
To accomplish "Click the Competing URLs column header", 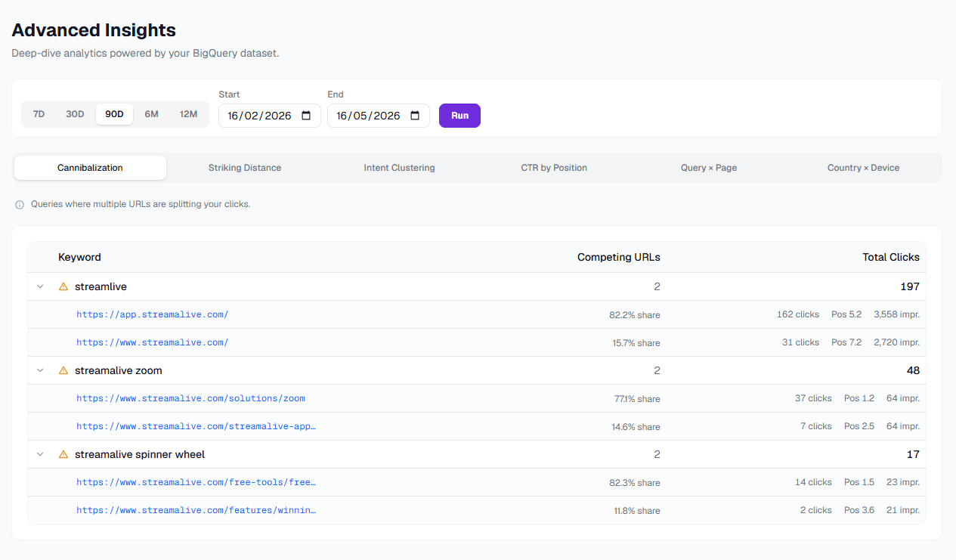I will 618,257.
